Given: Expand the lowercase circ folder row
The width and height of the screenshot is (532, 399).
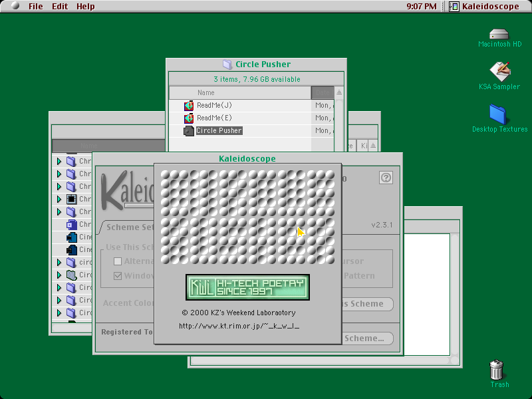Looking at the screenshot, I should [59, 262].
